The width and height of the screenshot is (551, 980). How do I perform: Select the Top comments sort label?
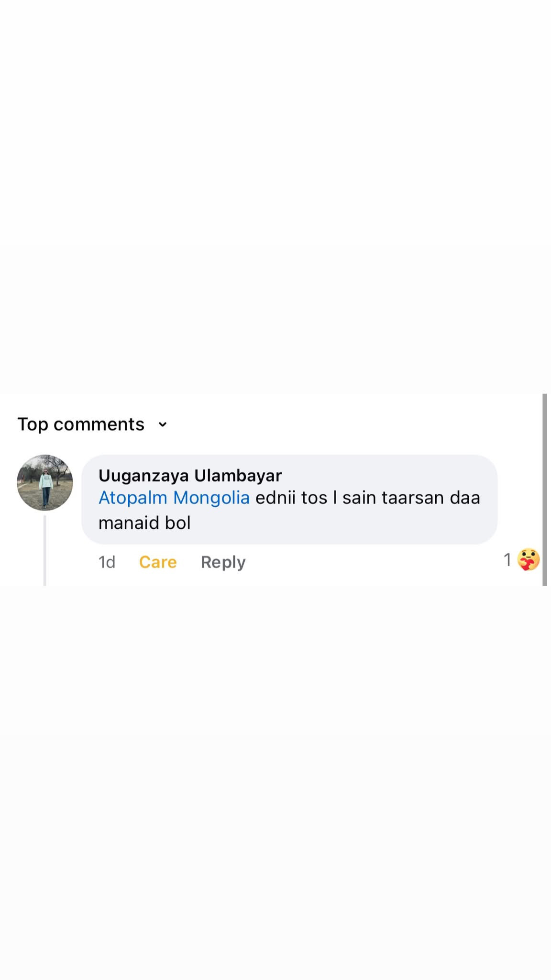(x=81, y=424)
